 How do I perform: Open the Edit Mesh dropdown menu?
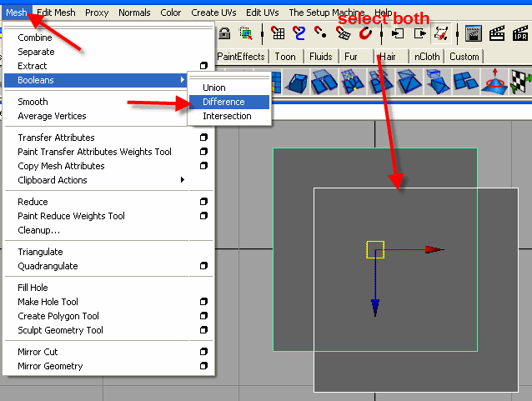click(56, 13)
